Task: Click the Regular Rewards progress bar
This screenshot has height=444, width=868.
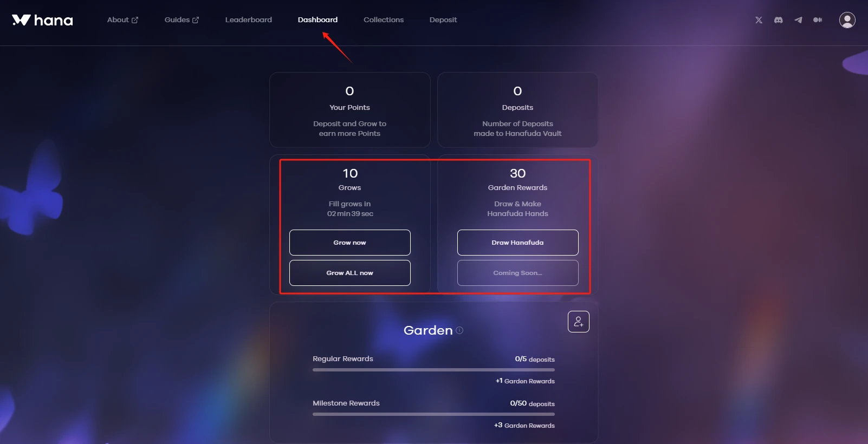Action: point(433,370)
